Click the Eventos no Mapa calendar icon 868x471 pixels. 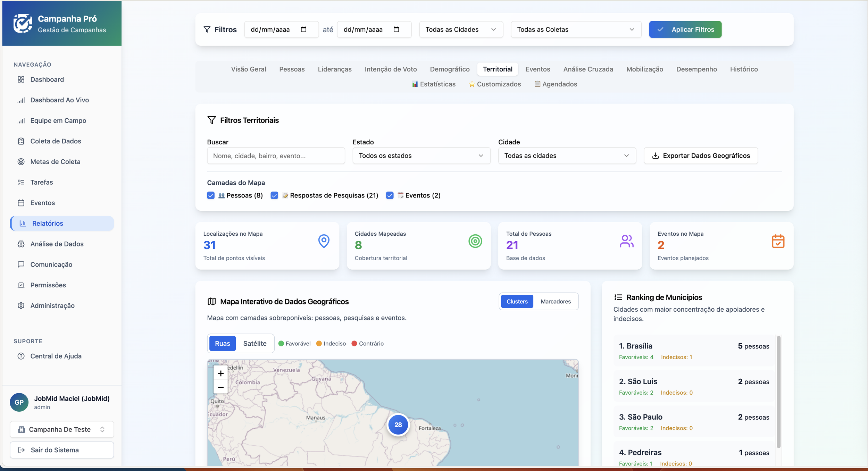coord(778,241)
